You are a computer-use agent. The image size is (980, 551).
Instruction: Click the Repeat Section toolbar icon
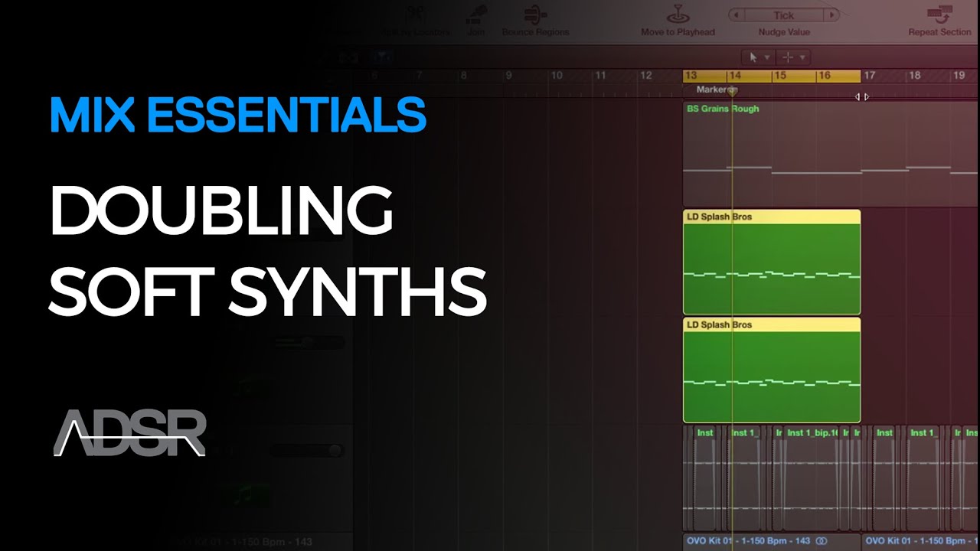pyautogui.click(x=939, y=14)
